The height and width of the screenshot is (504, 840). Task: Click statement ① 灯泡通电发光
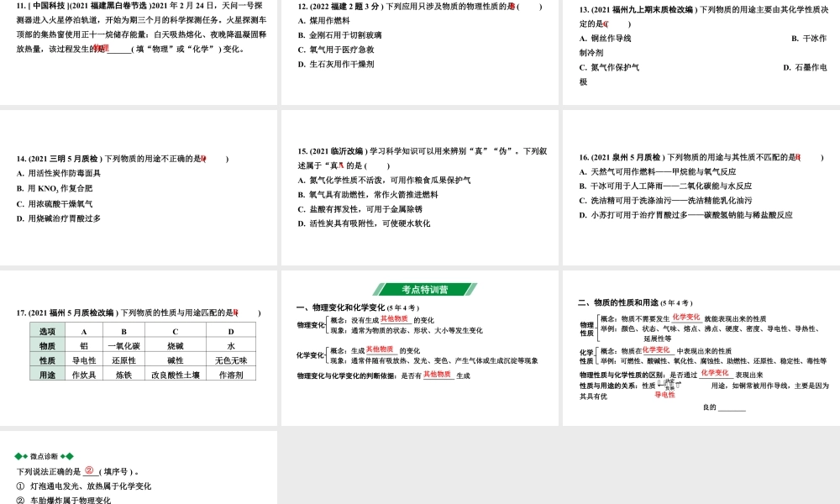(84, 486)
